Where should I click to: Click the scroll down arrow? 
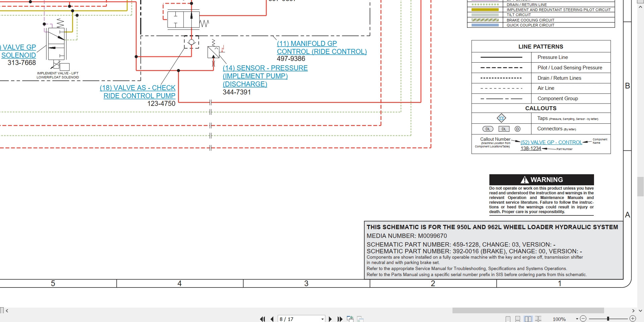[x=640, y=311]
